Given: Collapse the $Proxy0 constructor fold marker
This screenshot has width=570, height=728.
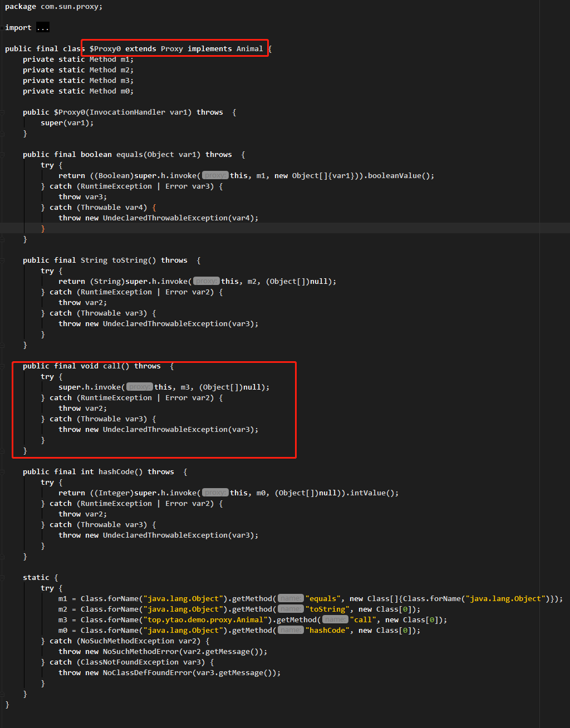Looking at the screenshot, I should pyautogui.click(x=2, y=112).
